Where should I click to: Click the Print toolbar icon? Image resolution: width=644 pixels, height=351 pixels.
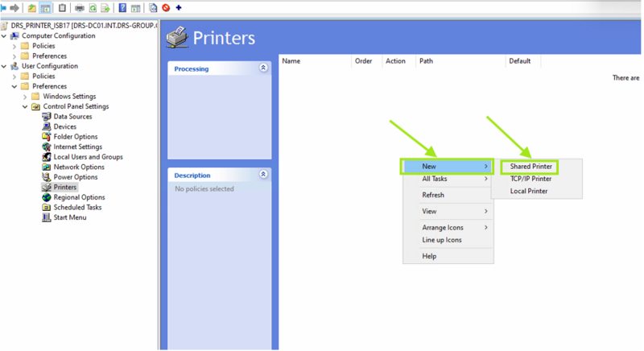[79, 8]
